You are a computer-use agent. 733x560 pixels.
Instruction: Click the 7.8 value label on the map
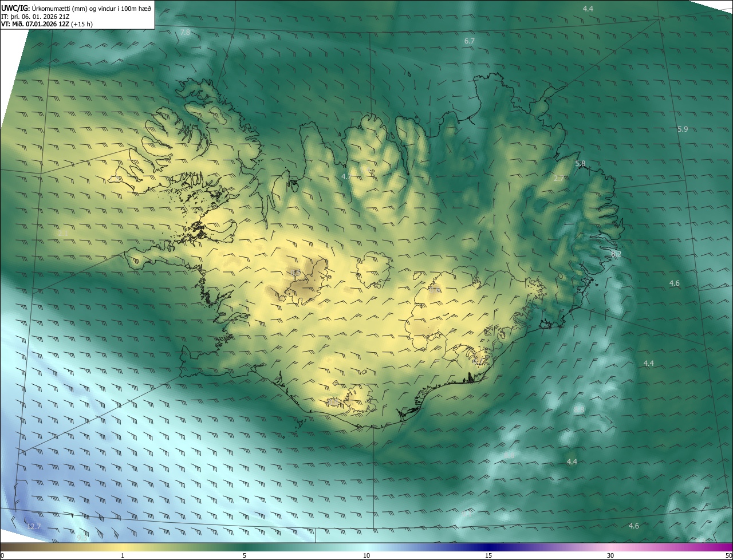click(185, 33)
